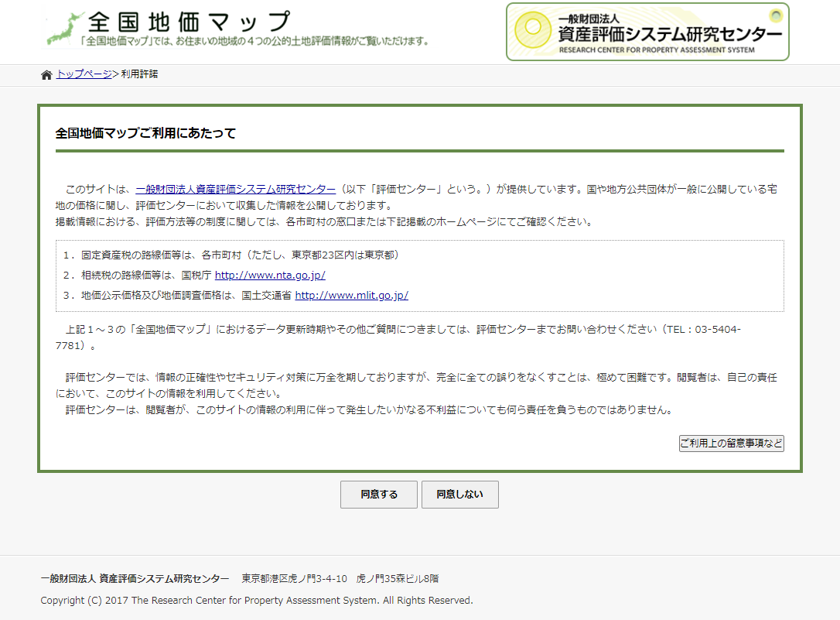
Task: Click the footer address 東京都港区虎ノ門3-4-10
Action: pyautogui.click(x=294, y=579)
